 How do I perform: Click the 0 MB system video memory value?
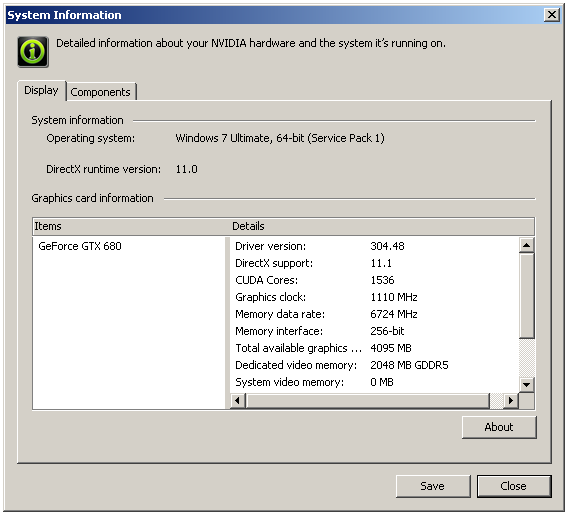tap(382, 382)
